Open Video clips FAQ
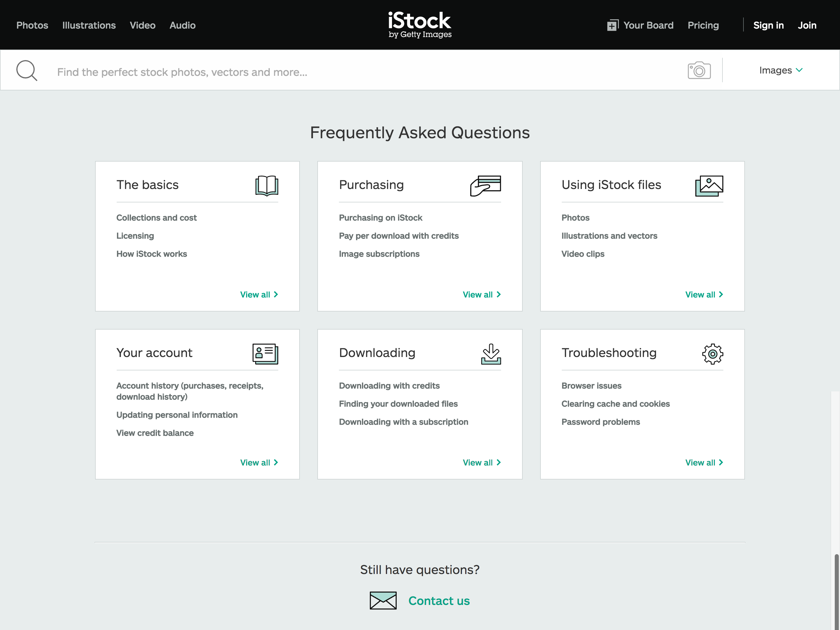 click(583, 254)
